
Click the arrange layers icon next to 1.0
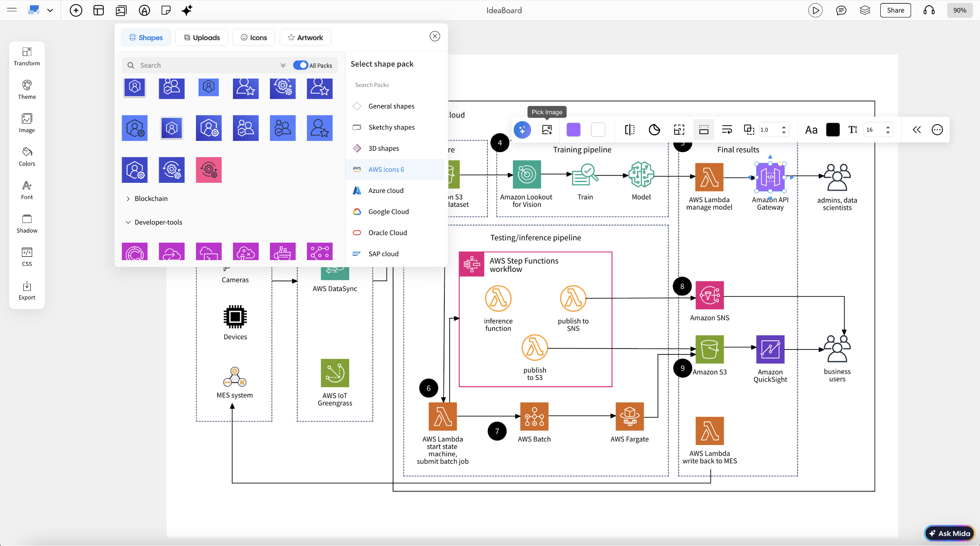pyautogui.click(x=749, y=130)
